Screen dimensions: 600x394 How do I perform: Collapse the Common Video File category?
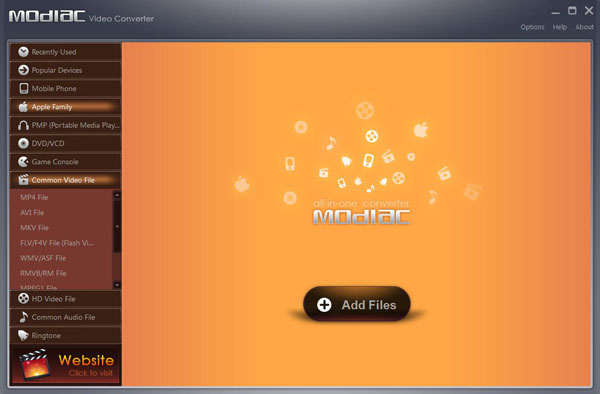[x=65, y=180]
